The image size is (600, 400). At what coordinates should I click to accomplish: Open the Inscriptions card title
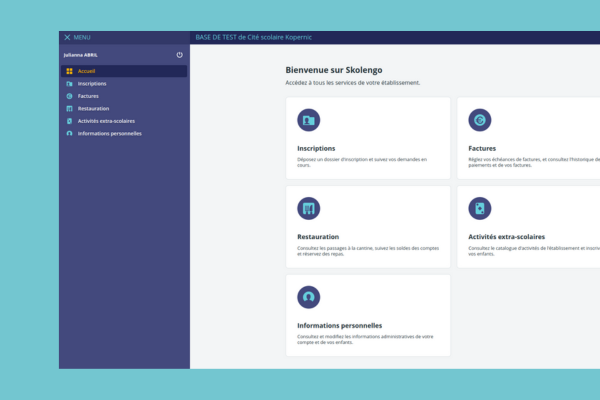tap(316, 149)
